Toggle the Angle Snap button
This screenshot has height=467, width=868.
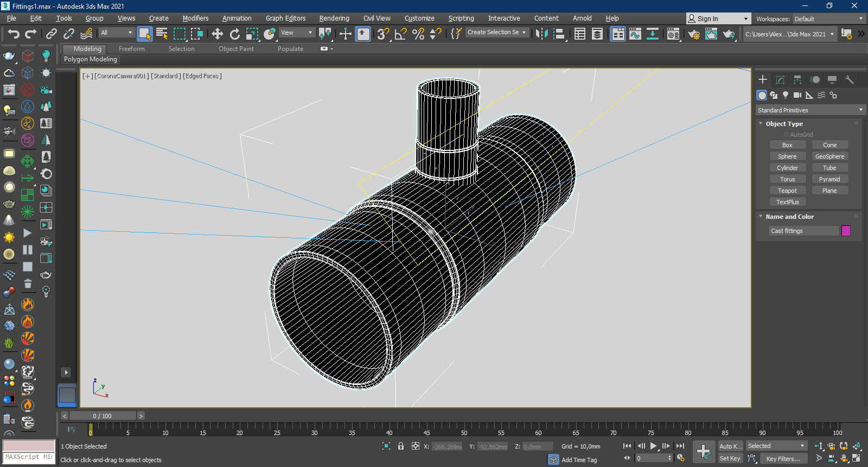pos(401,34)
